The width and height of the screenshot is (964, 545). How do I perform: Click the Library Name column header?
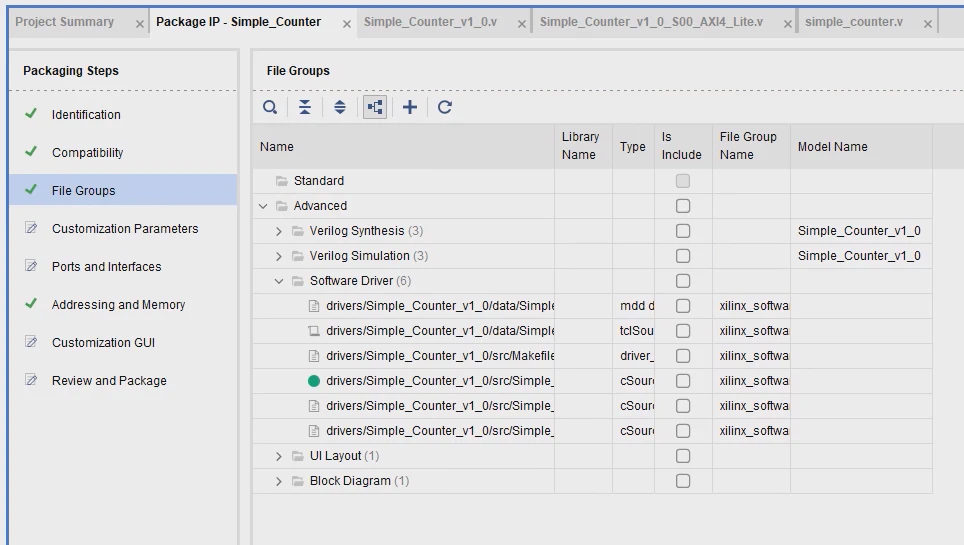click(580, 146)
